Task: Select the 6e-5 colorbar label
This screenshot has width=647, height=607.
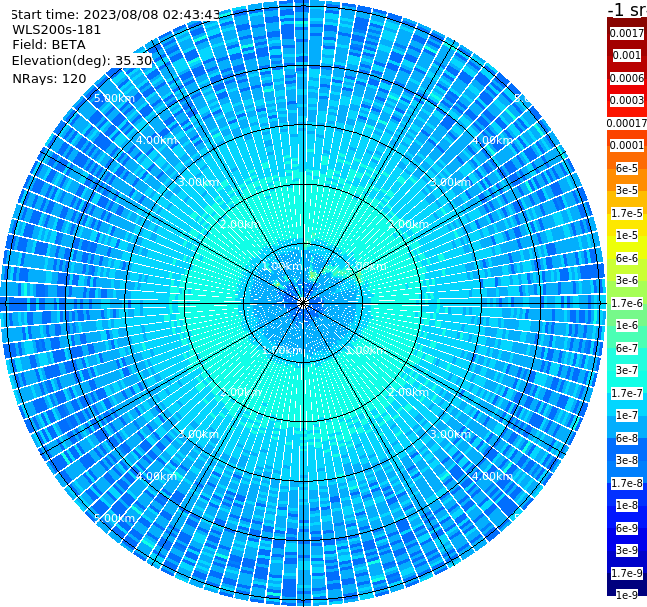Action: pyautogui.click(x=627, y=168)
